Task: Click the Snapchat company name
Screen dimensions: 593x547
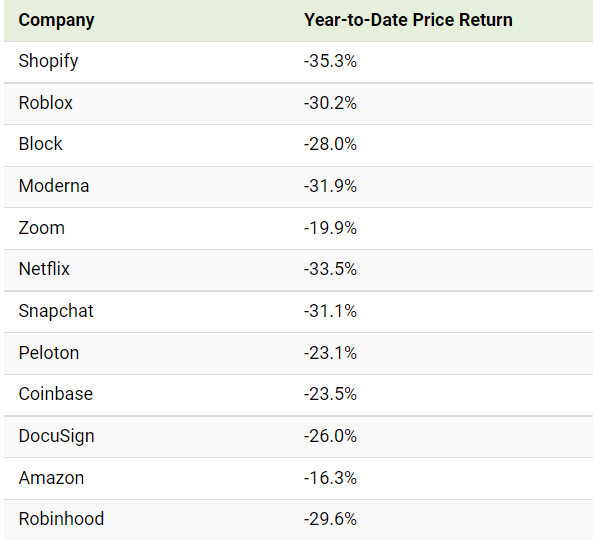Action: [56, 311]
